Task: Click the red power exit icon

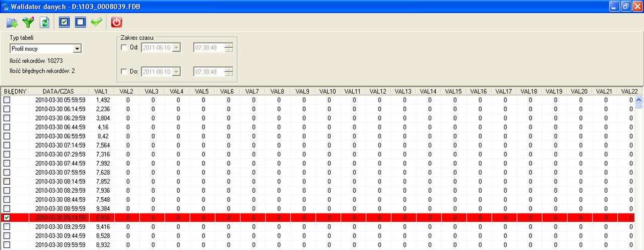Action: click(117, 22)
